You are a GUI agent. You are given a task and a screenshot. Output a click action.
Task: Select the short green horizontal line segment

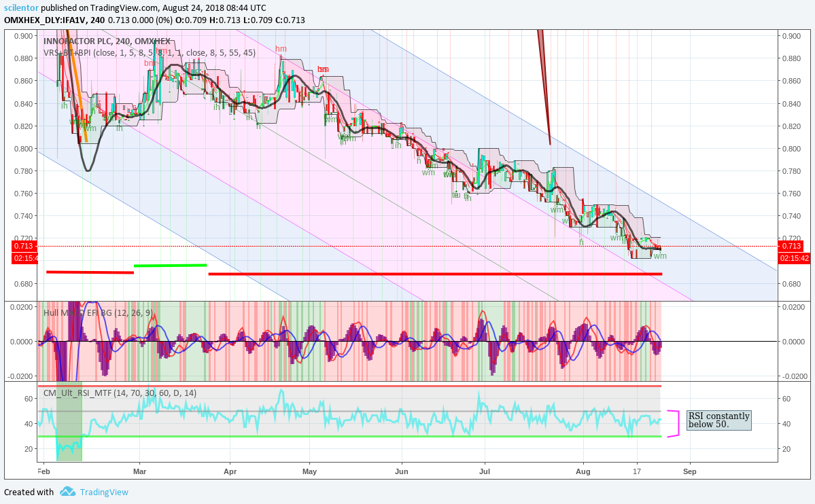point(171,266)
